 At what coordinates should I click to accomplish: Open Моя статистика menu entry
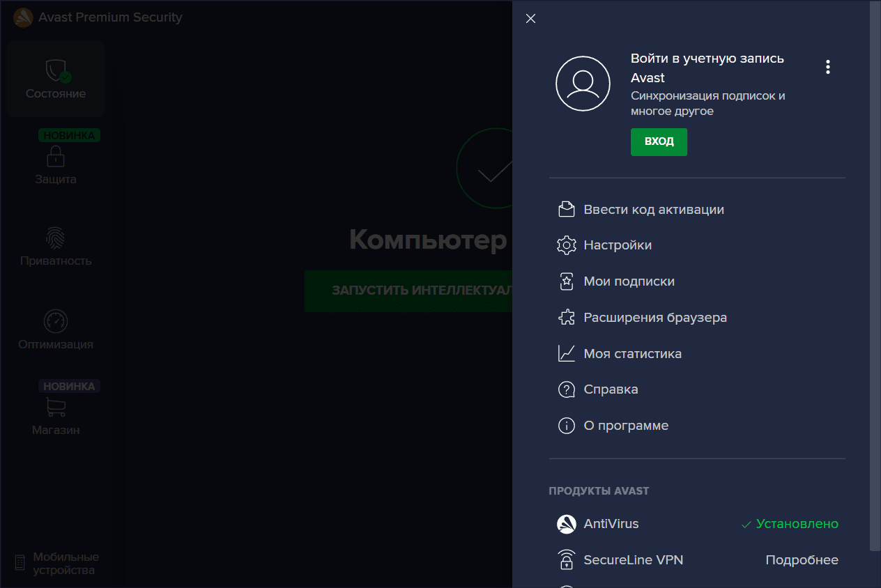click(x=632, y=354)
